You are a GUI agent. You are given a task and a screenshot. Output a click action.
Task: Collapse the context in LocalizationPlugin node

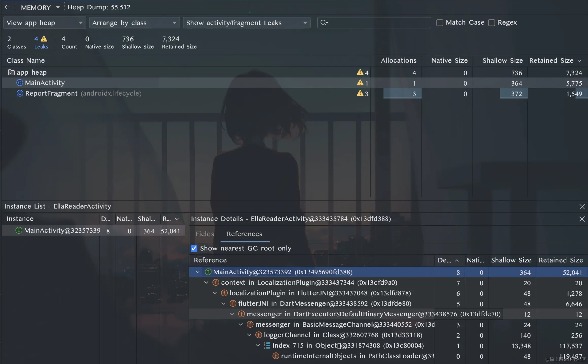point(206,283)
